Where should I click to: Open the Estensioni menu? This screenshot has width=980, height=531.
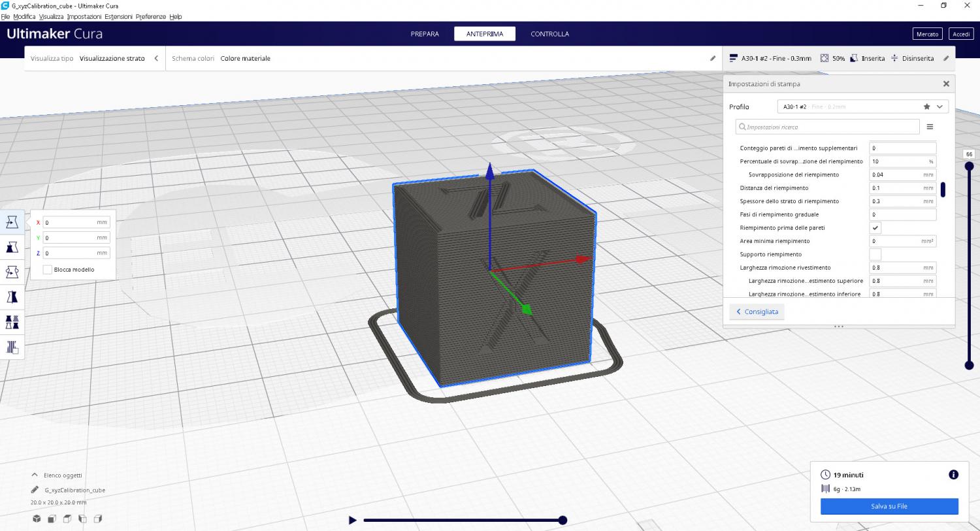[118, 16]
